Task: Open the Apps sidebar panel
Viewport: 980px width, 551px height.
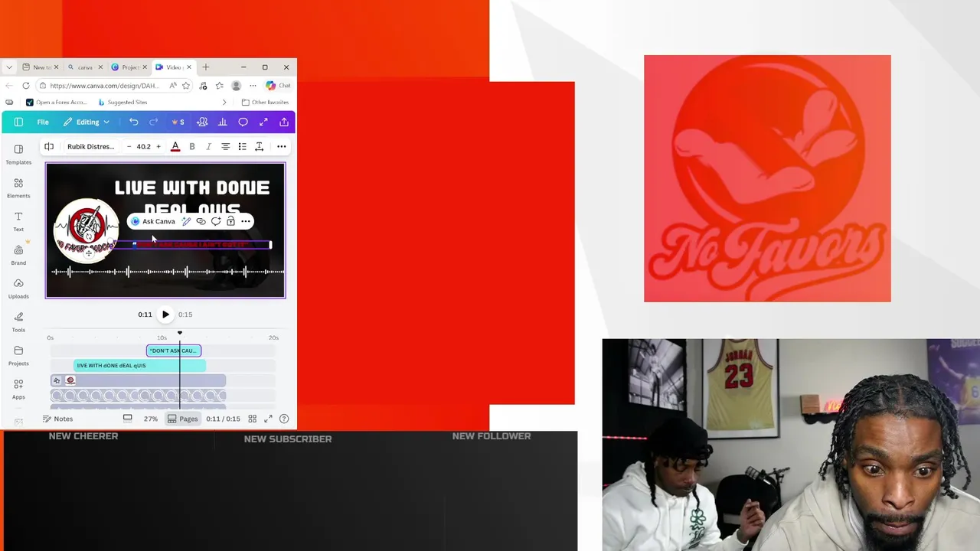Action: pos(18,389)
